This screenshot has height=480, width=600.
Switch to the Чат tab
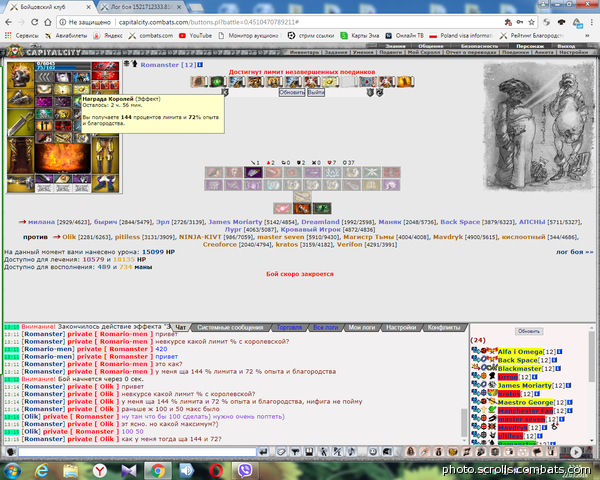(181, 327)
